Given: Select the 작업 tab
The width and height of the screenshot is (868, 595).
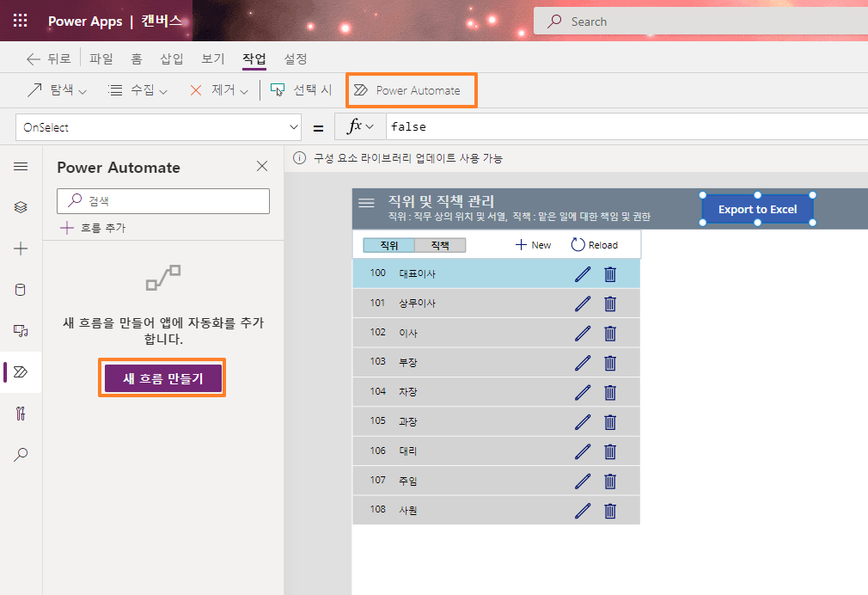Looking at the screenshot, I should [254, 58].
